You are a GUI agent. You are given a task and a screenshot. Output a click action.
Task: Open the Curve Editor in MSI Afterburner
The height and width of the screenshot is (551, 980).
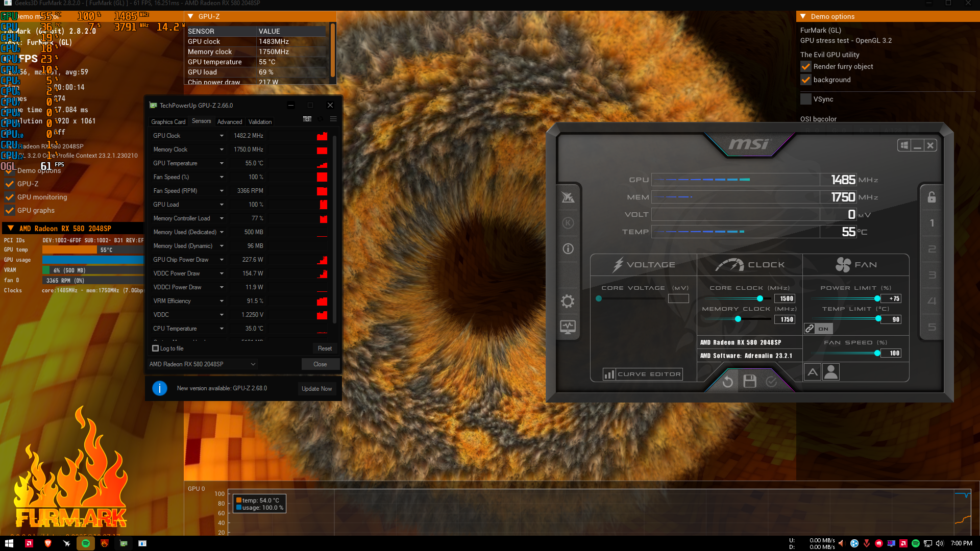643,374
